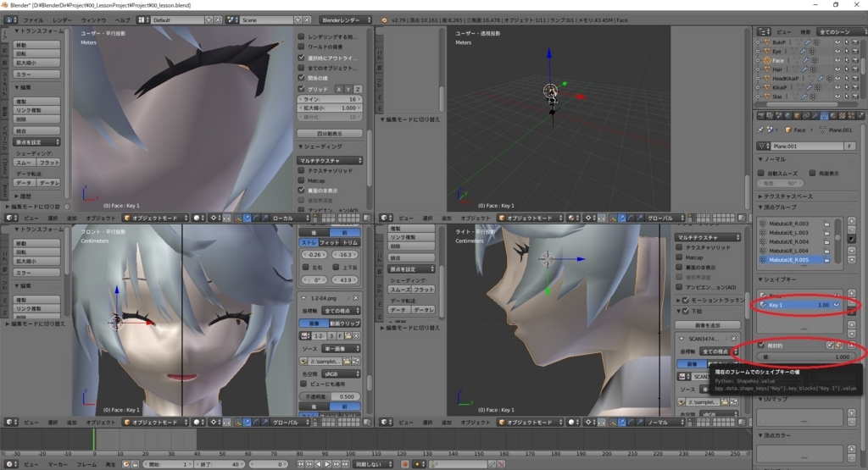
Task: Open the Particles properties tab icon
Action: [851, 115]
